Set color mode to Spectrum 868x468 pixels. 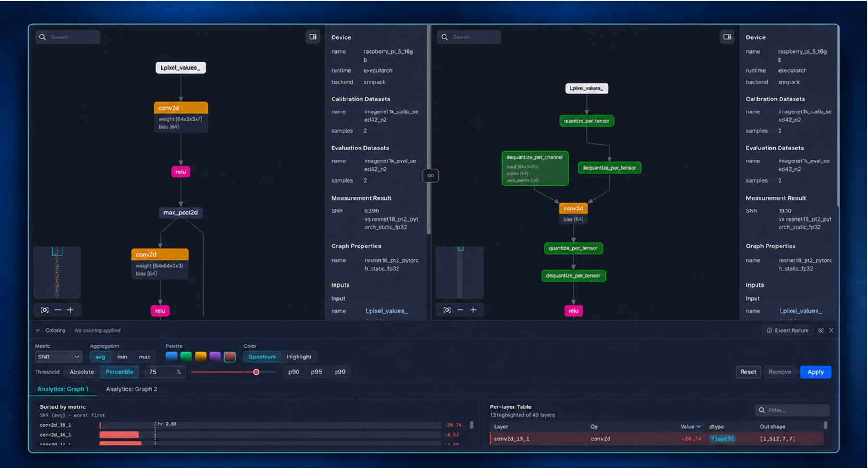point(262,357)
